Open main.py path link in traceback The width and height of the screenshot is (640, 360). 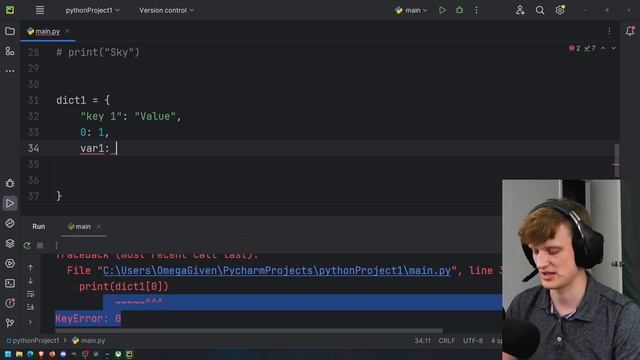(x=277, y=271)
